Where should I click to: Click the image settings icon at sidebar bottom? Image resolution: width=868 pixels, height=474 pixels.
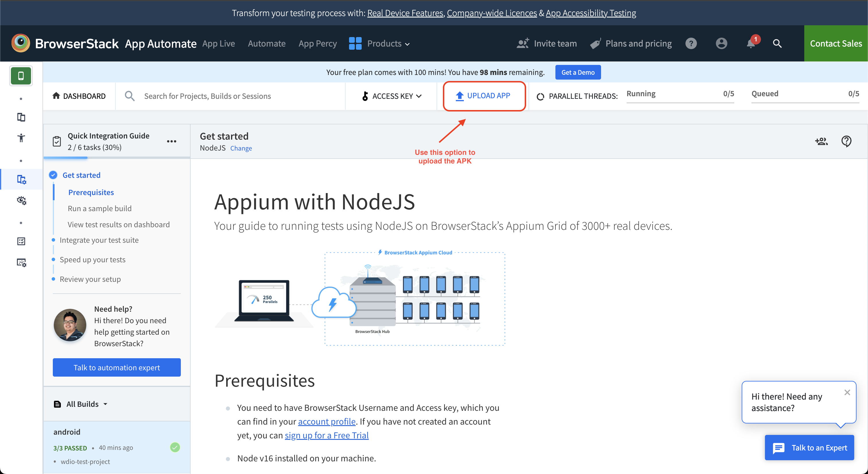coord(21,263)
